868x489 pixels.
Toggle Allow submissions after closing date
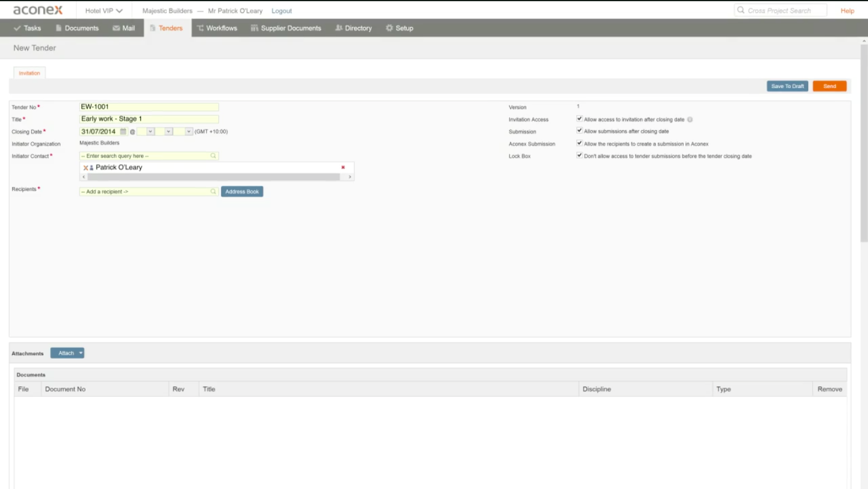point(579,131)
